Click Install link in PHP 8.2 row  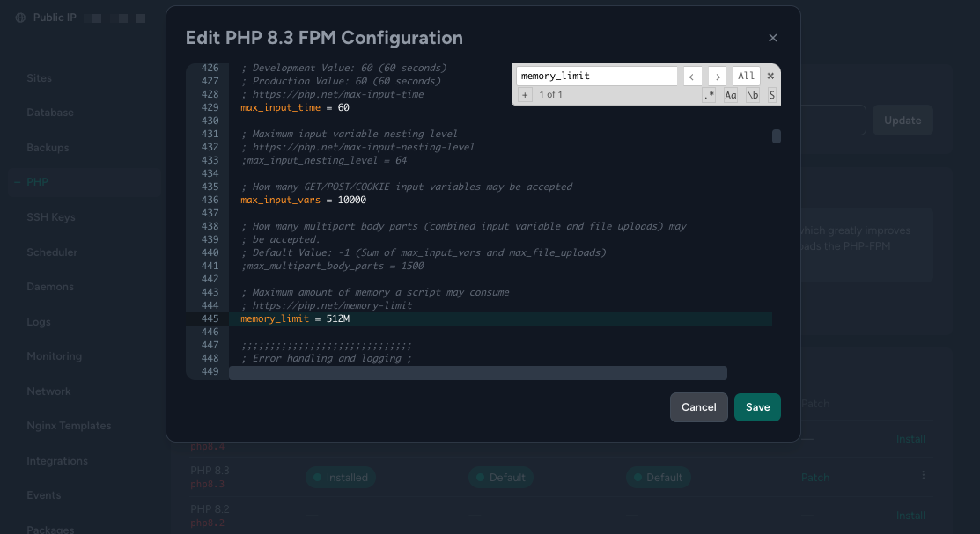pos(910,516)
